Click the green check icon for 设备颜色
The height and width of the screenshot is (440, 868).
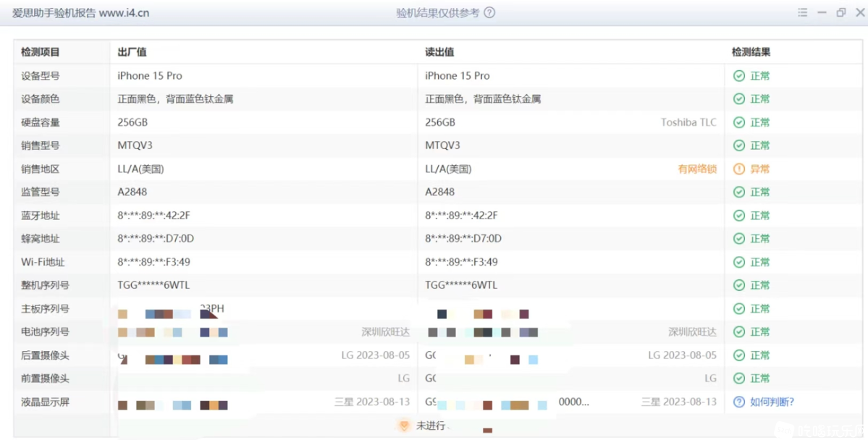click(739, 99)
